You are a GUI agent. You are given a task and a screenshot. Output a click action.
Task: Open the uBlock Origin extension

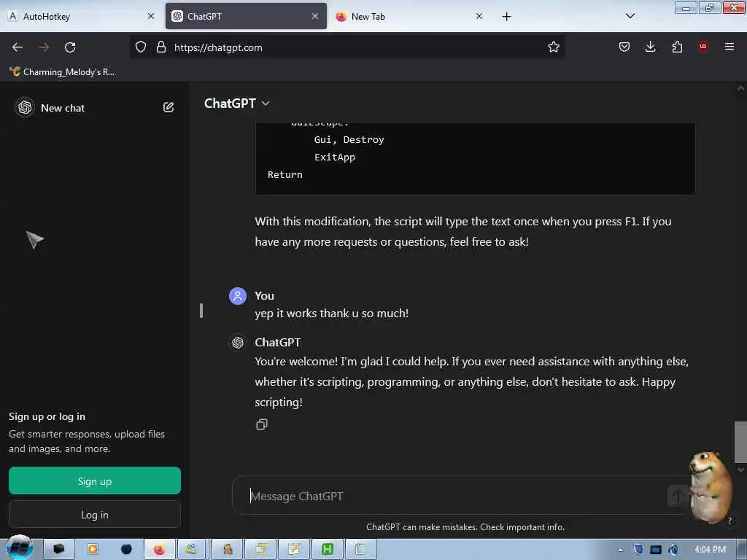[x=703, y=46]
